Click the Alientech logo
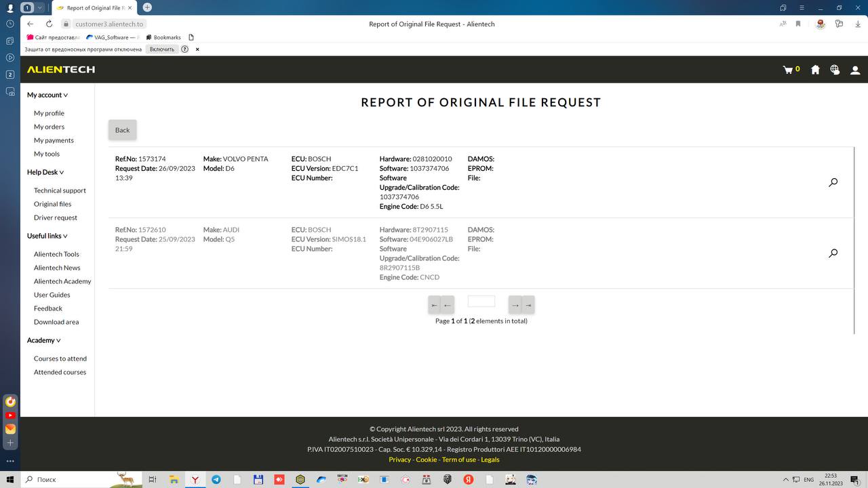Viewport: 868px width, 488px height. [61, 69]
